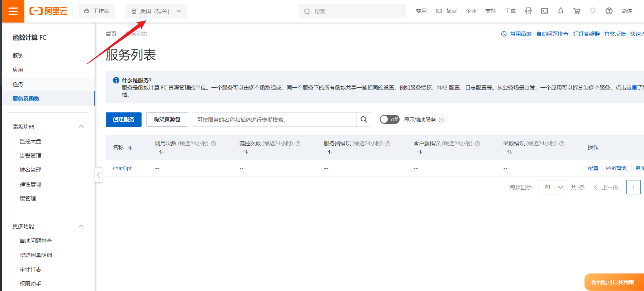The image size is (644, 291).
Task: Open the shopping cart
Action: point(577,11)
